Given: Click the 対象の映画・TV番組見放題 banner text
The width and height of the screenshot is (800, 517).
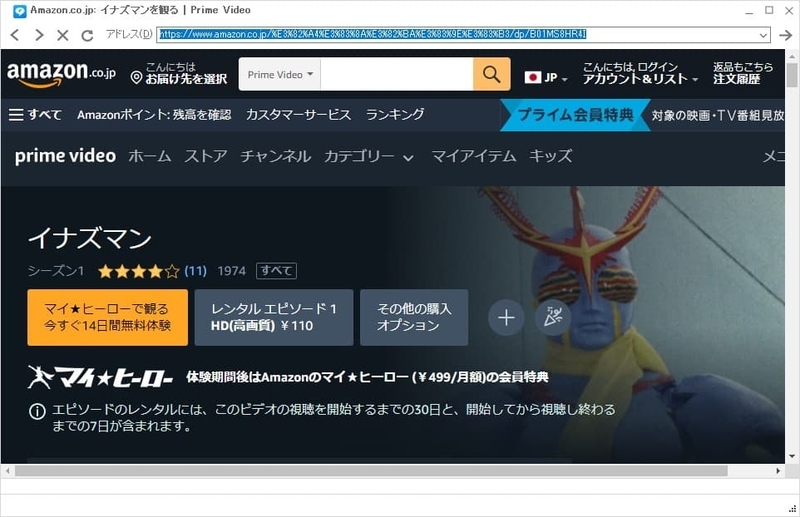Looking at the screenshot, I should pyautogui.click(x=718, y=115).
